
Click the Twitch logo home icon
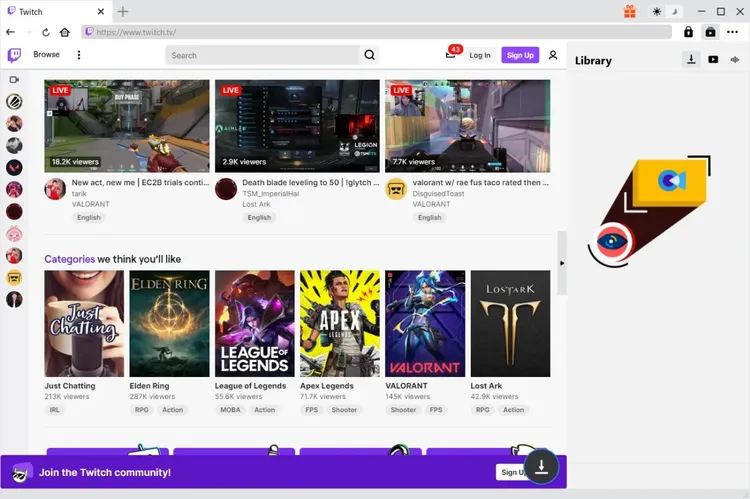coord(14,55)
